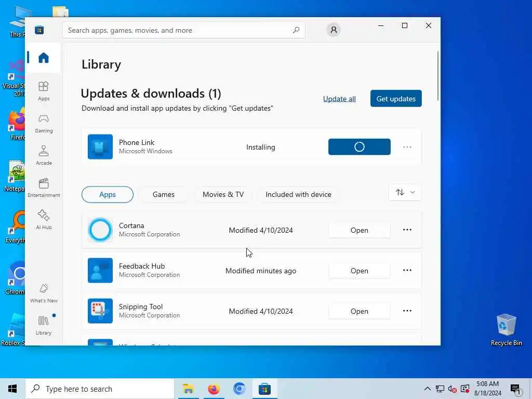Select the Games filter tab
The height and width of the screenshot is (399, 532).
point(163,194)
